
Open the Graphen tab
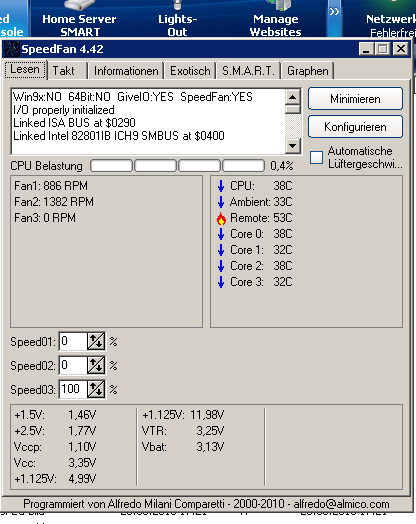308,71
